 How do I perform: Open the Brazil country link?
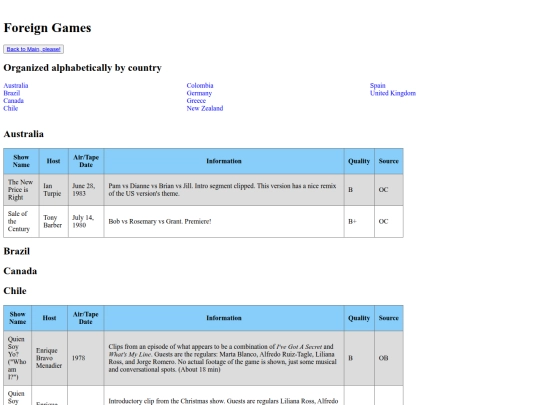point(12,93)
